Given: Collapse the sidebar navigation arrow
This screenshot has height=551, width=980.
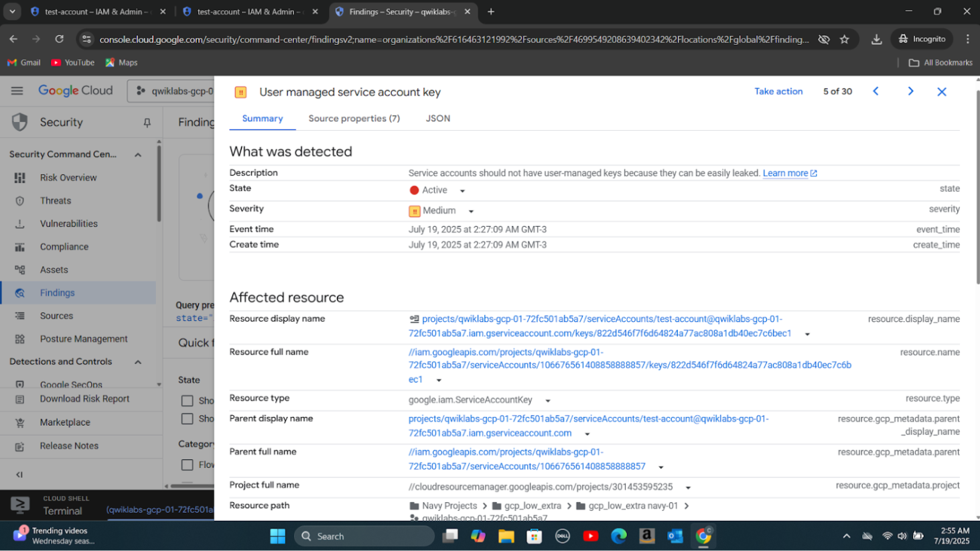Looking at the screenshot, I should coord(19,475).
